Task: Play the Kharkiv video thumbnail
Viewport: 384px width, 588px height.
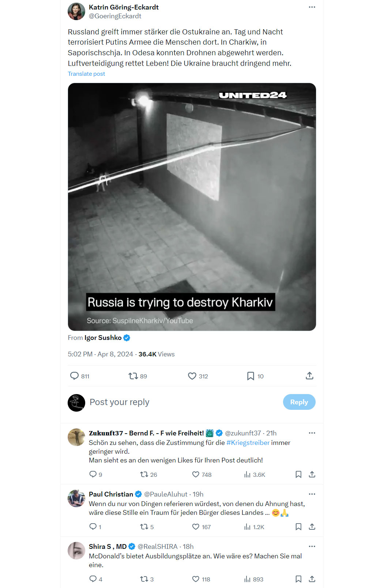Action: coord(192,207)
